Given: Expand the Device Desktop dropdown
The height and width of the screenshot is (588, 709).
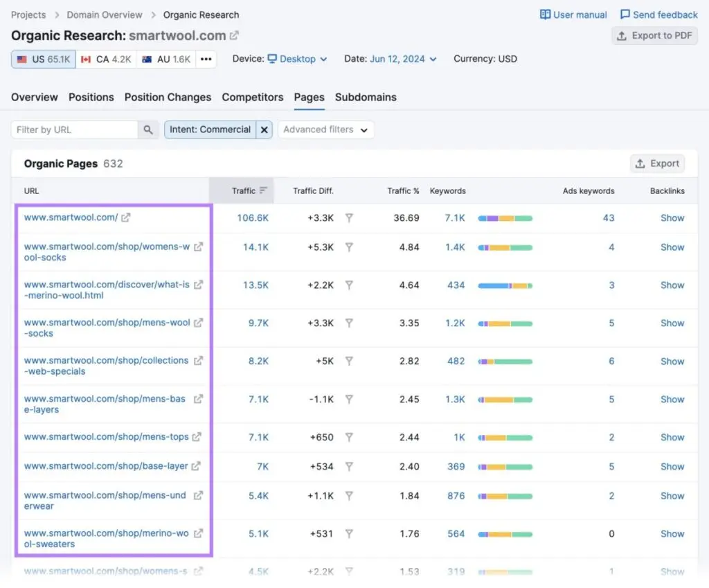Looking at the screenshot, I should [297, 60].
